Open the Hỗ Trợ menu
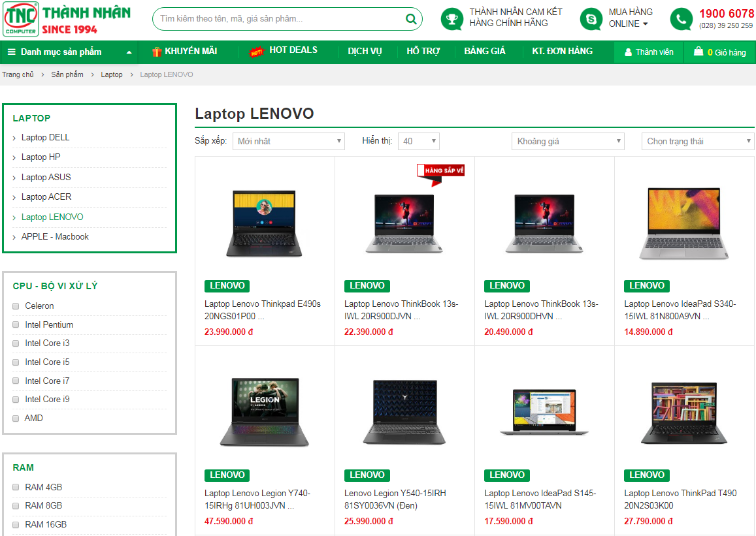Viewport: 756px width, 536px height. click(423, 51)
